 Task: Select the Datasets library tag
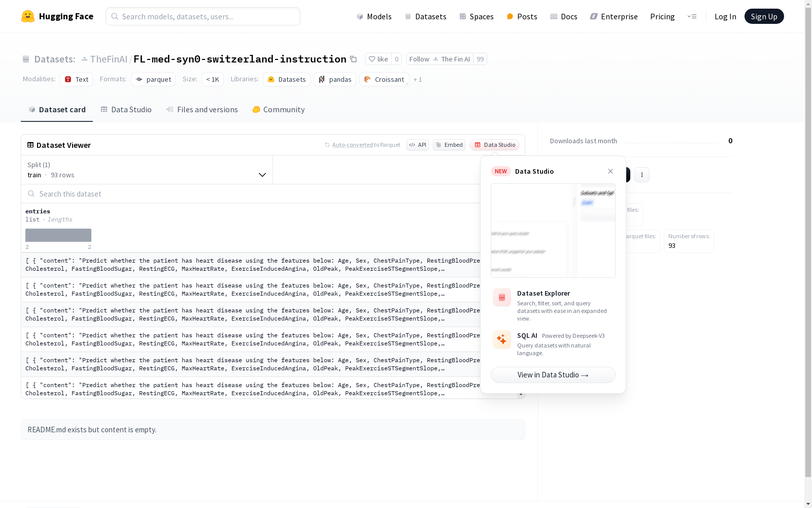[287, 79]
